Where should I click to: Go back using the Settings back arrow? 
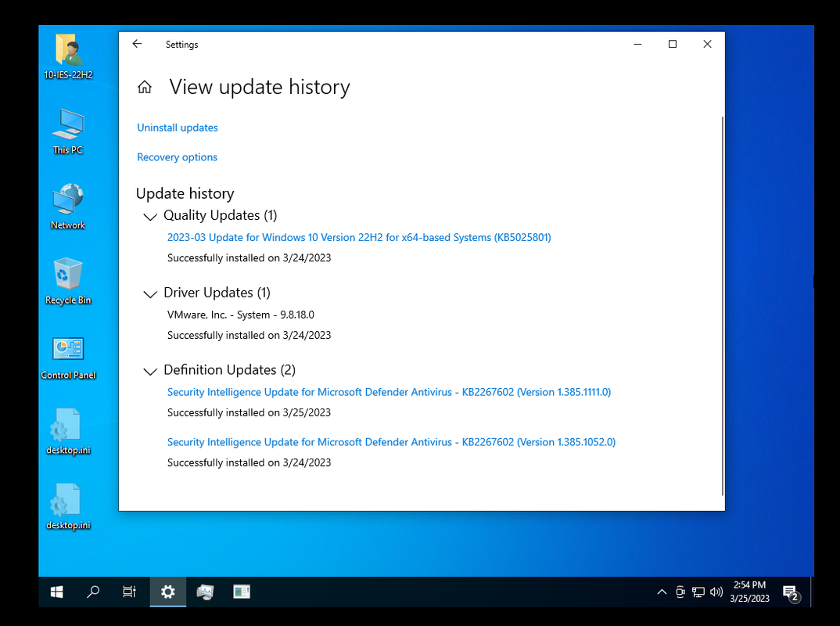coord(137,44)
